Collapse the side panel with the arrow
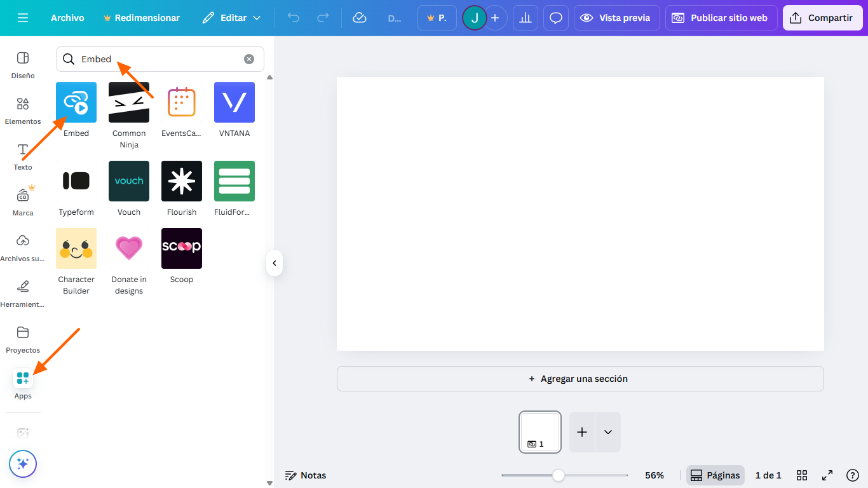 tap(275, 263)
